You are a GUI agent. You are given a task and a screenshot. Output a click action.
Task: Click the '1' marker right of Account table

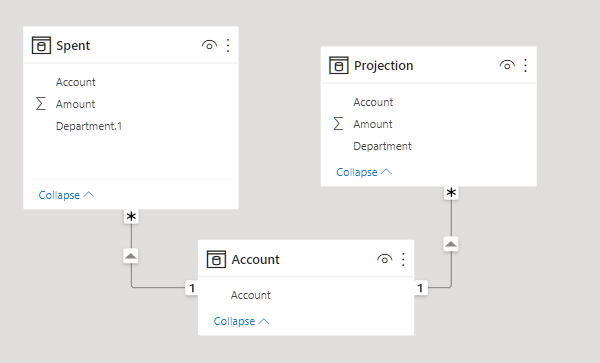click(420, 288)
